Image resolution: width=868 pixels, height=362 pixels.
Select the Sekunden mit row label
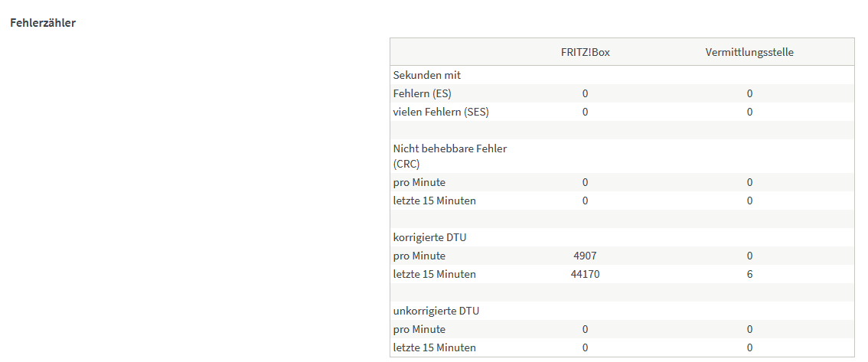point(426,75)
